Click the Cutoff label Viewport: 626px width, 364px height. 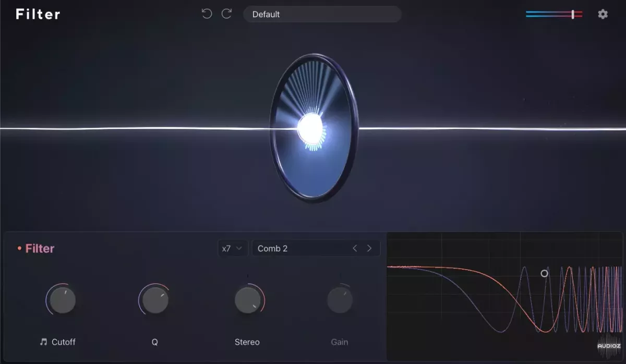[64, 342]
